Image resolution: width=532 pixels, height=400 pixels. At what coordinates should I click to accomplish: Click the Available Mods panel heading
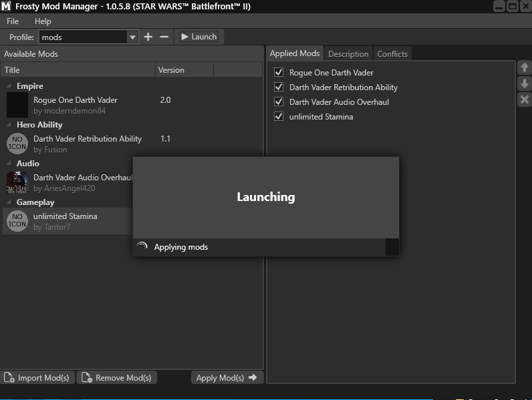click(x=31, y=54)
